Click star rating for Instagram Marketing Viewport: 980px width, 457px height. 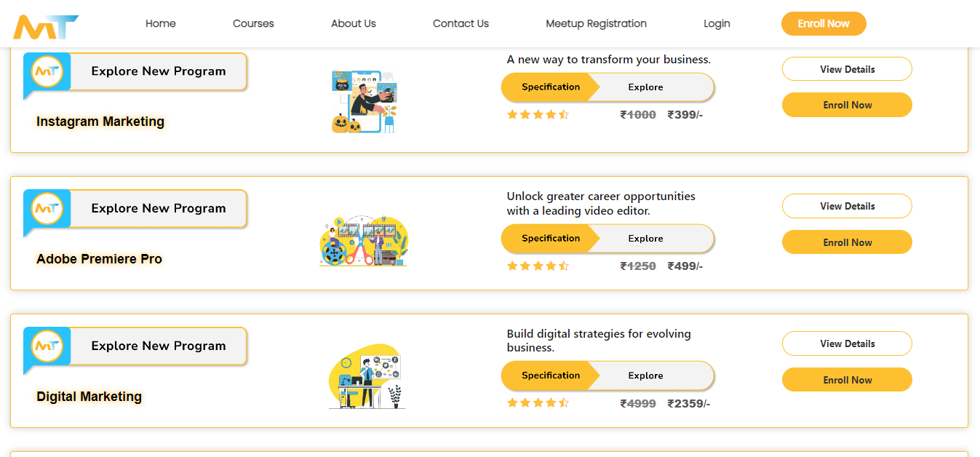(x=538, y=114)
